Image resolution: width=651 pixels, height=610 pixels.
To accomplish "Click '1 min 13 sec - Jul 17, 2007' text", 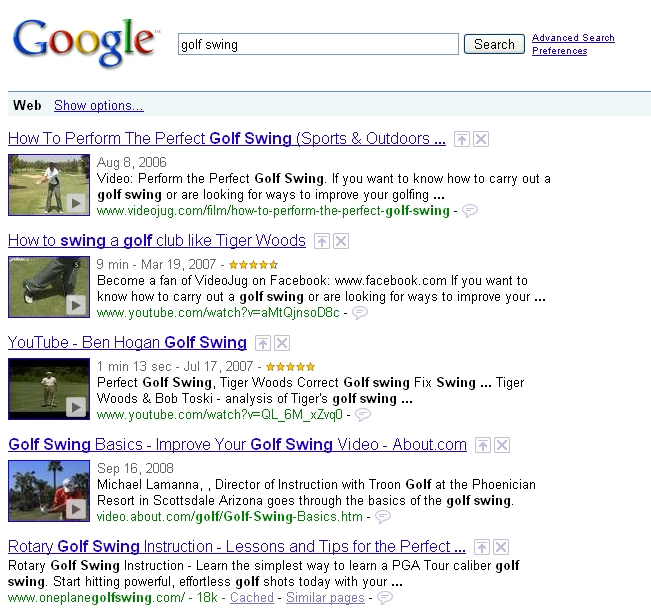I will tap(175, 366).
